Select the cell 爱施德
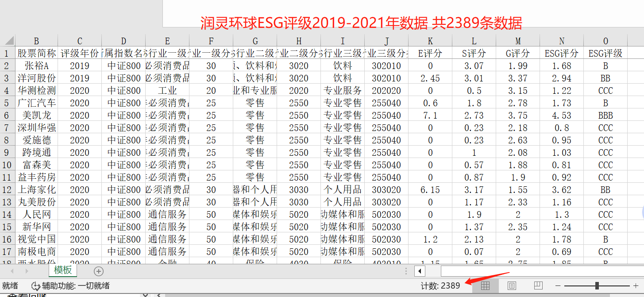 click(x=37, y=140)
